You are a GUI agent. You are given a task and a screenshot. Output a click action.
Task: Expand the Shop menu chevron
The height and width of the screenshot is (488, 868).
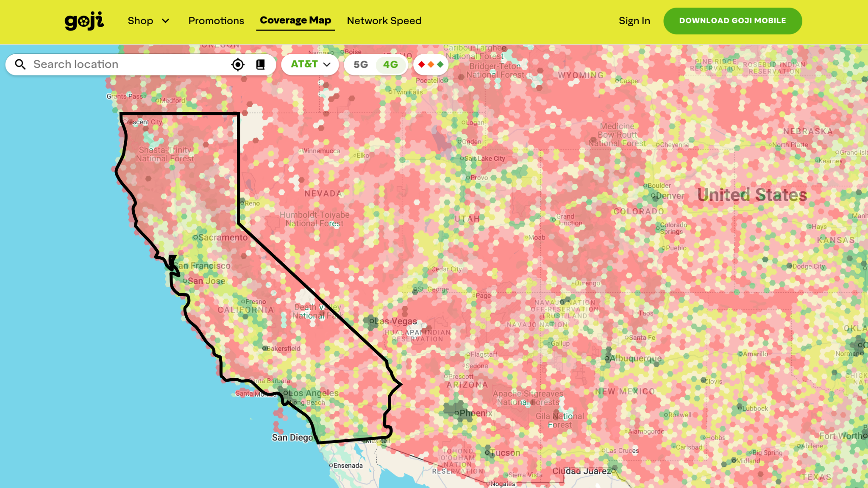pos(166,21)
